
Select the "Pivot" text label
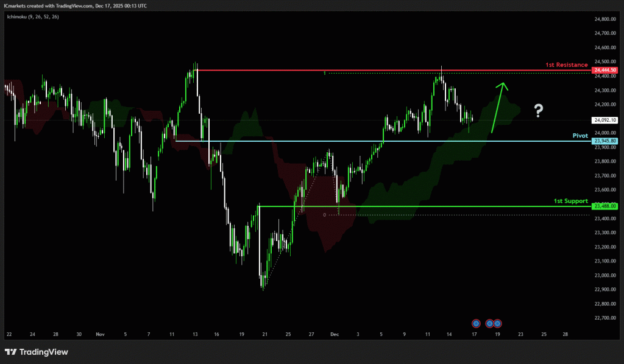[580, 136]
